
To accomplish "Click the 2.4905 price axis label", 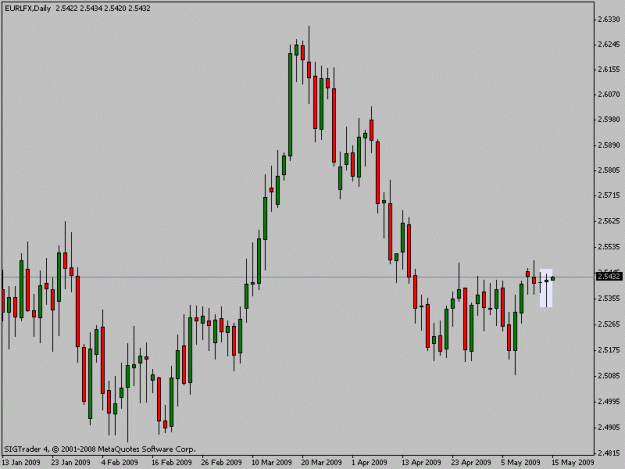I will 609,427.
